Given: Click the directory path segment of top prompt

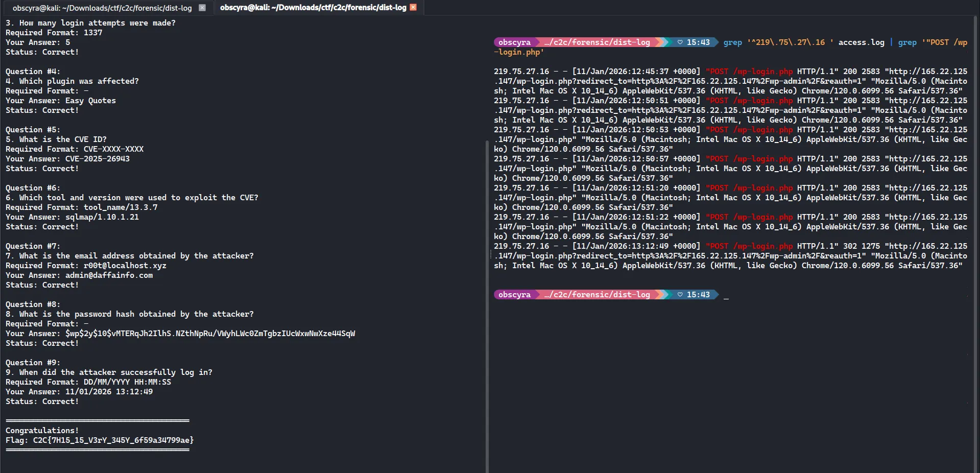Looking at the screenshot, I should (x=596, y=42).
